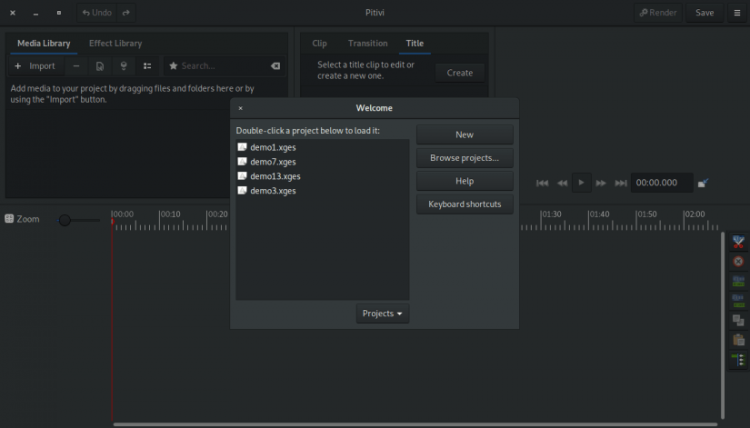Screen dimensions: 750x428
Task: Show Keyboard shortcuts
Action: (x=464, y=204)
